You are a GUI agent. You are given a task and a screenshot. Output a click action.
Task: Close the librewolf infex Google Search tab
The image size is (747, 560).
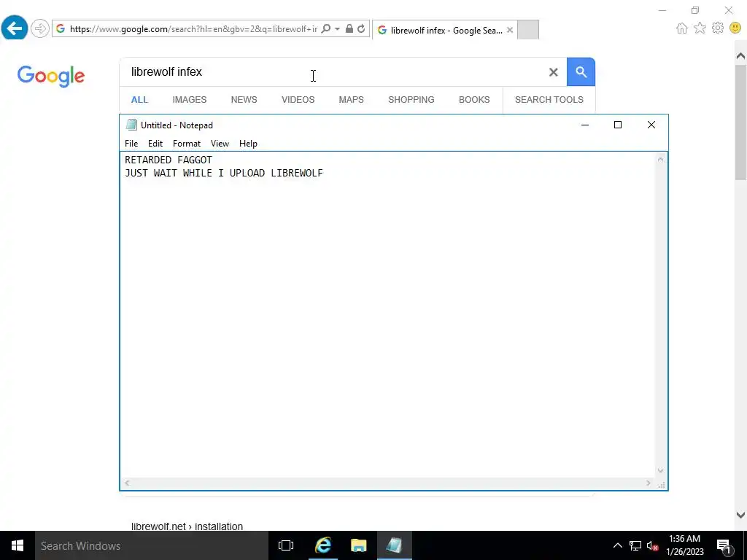(510, 30)
